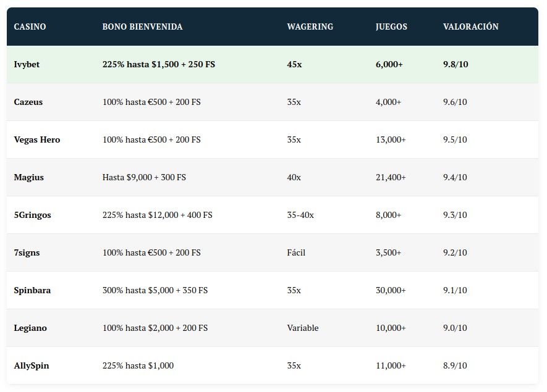Select the 5Gringos casino name
This screenshot has height=392, width=547.
32,215
